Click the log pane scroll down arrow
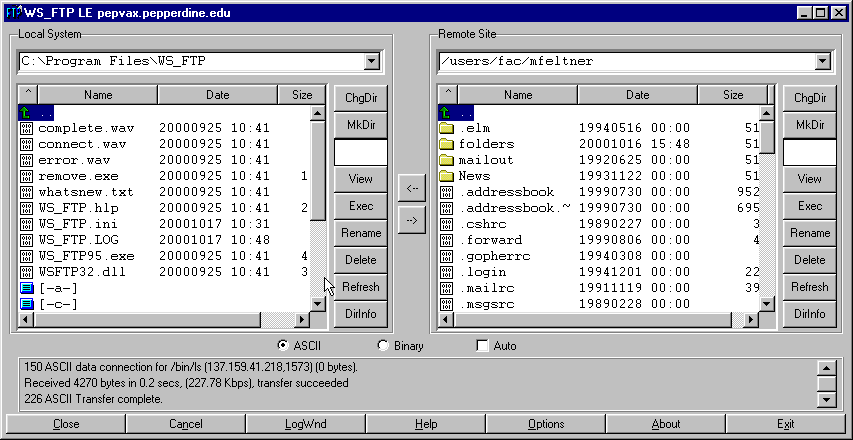 pos(826,400)
